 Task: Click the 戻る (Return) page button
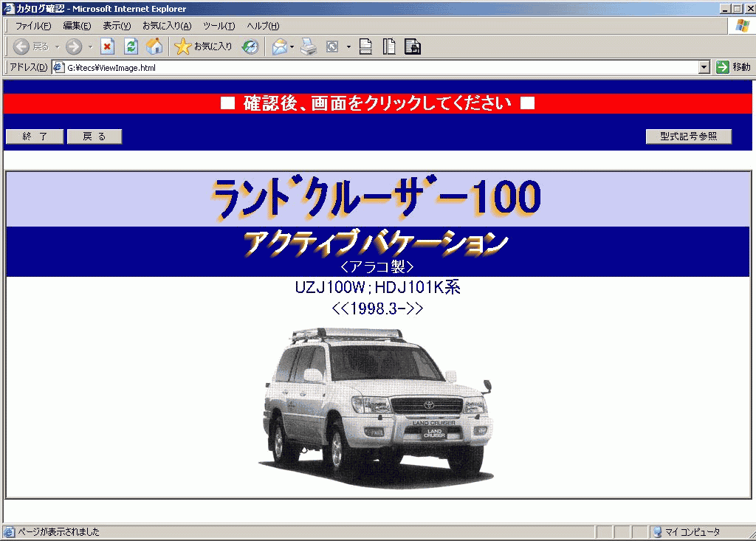[x=94, y=137]
